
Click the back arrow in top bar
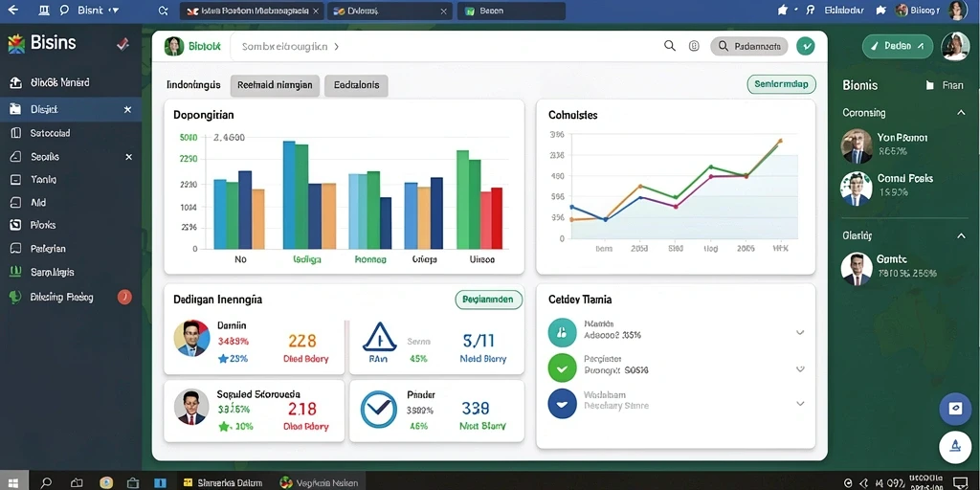click(x=12, y=10)
